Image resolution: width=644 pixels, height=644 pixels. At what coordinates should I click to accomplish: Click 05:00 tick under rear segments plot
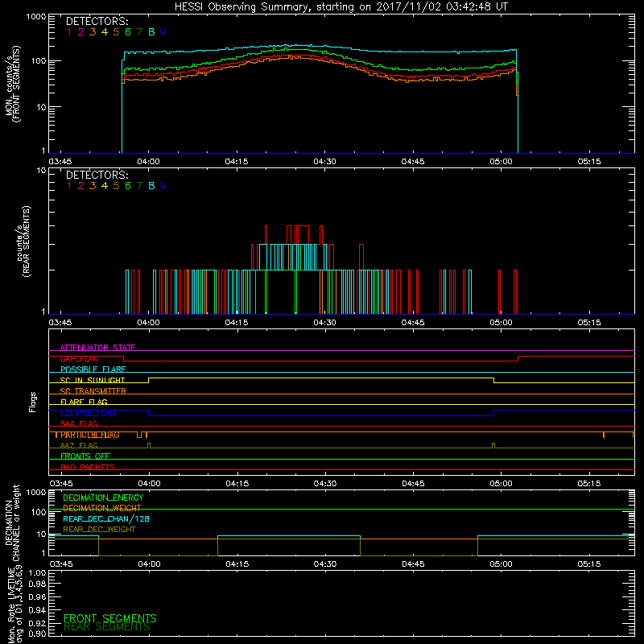tap(501, 323)
